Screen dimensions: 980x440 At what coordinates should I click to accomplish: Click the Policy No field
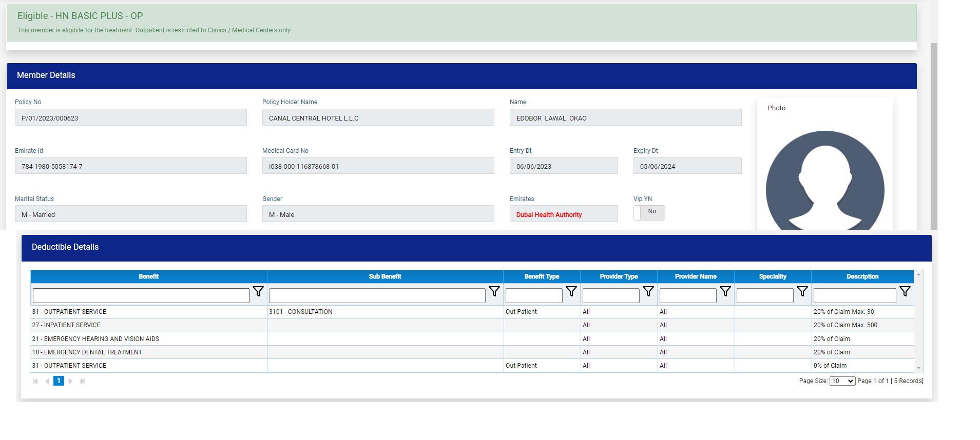(x=130, y=117)
